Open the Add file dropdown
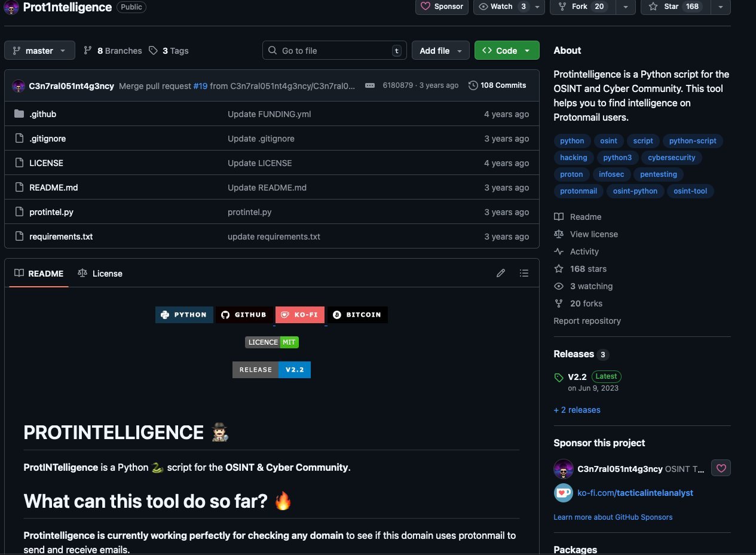This screenshot has width=756, height=555. pyautogui.click(x=440, y=51)
